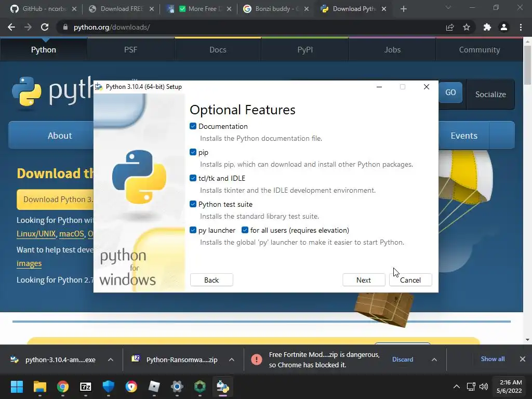The width and height of the screenshot is (532, 399).
Task: Open the Windows Start menu
Action: pyautogui.click(x=17, y=387)
